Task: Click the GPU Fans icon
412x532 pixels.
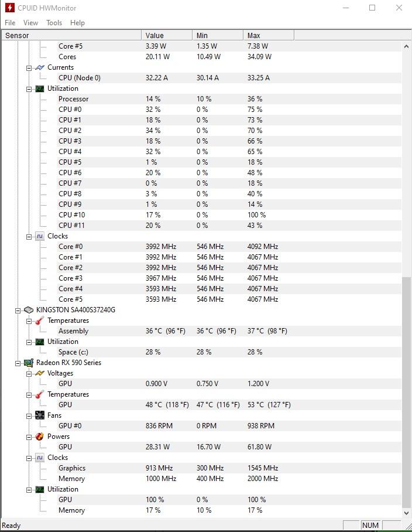Action: click(x=40, y=415)
